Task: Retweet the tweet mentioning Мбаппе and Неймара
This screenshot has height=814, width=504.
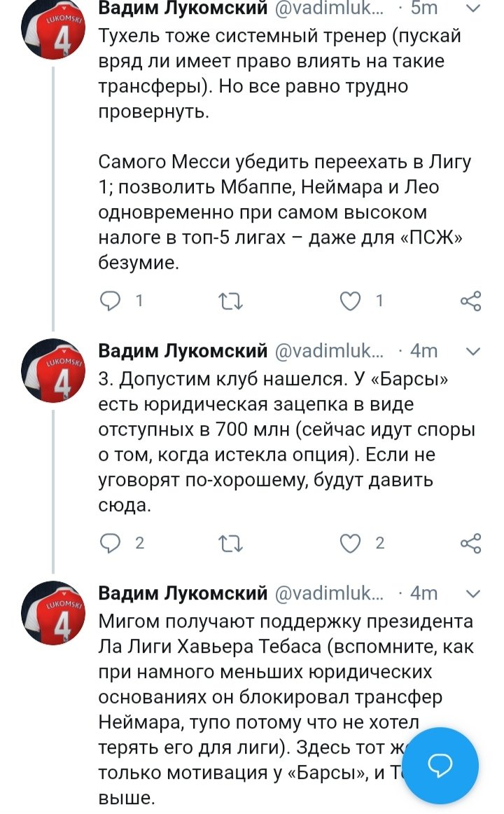Action: point(230,301)
